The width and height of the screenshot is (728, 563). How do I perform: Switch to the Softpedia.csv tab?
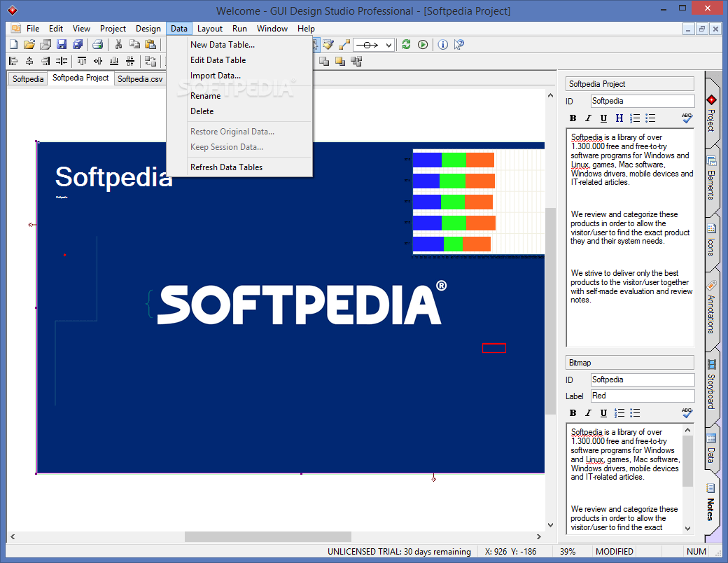click(x=140, y=79)
